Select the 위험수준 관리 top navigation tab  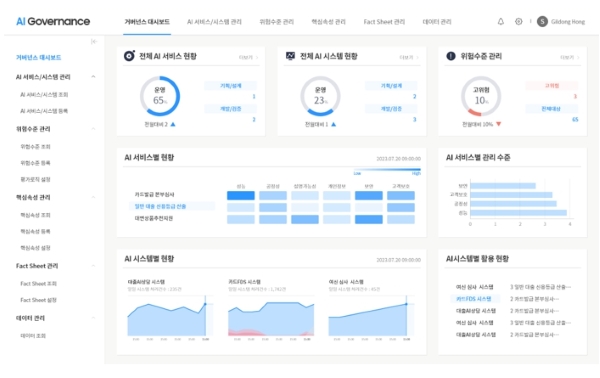click(276, 22)
